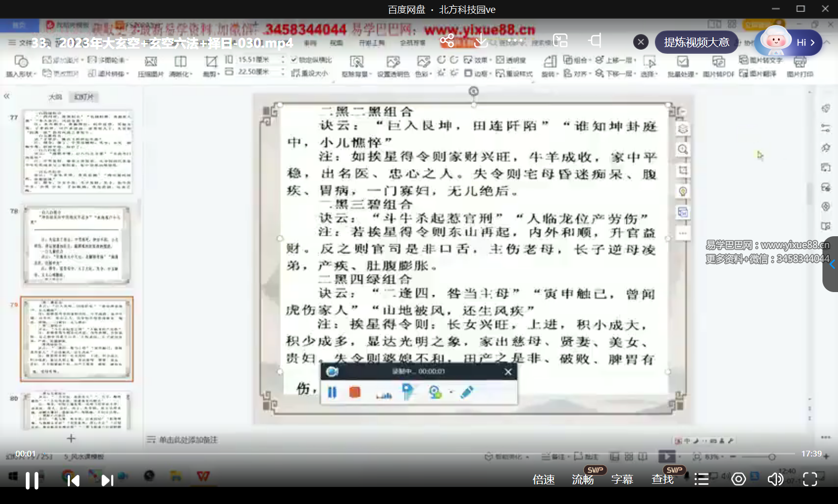Image resolution: width=838 pixels, height=504 pixels.
Task: Open the 抠除背景 background removal tool
Action: pyautogui.click(x=357, y=67)
